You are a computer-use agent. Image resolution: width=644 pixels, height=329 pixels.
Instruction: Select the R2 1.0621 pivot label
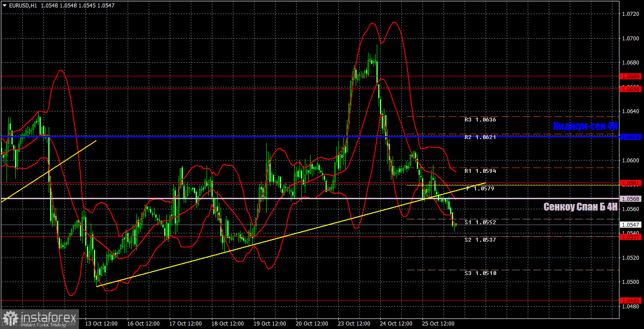pos(480,137)
